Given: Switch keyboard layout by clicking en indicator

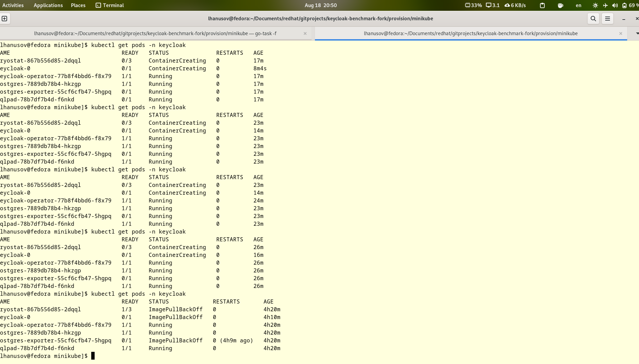Looking at the screenshot, I should coord(579,5).
